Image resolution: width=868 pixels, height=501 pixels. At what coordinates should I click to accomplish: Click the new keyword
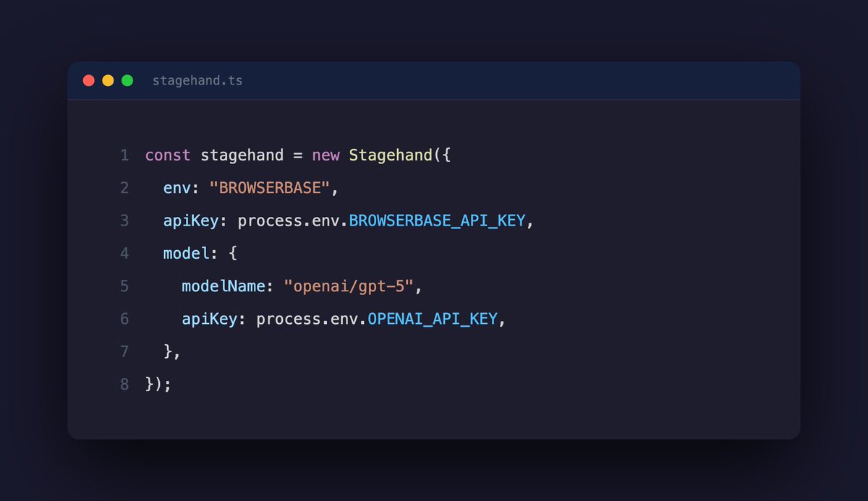tap(325, 155)
